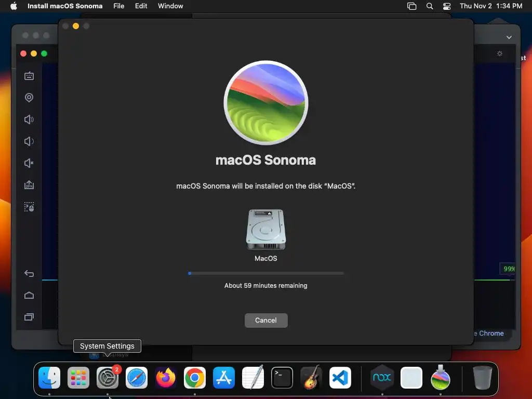This screenshot has width=532, height=399.
Task: Click the Back arrow in Nox sidebar
Action: [x=29, y=273]
